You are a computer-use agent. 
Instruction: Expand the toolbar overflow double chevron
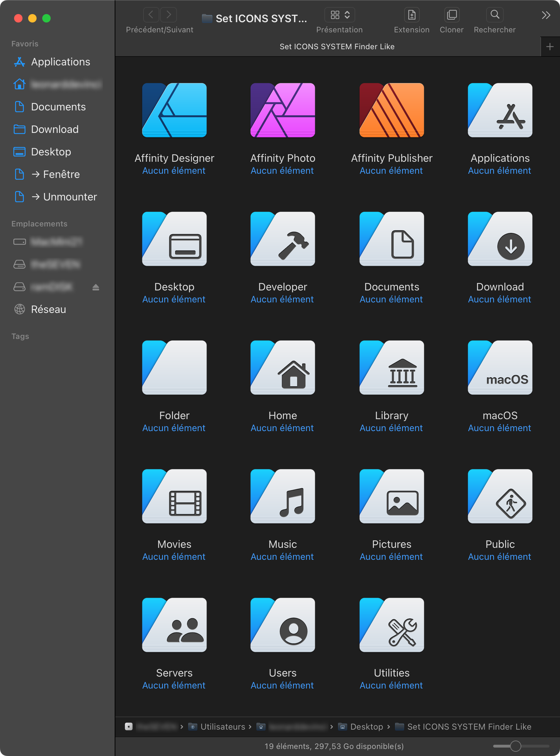coord(546,15)
